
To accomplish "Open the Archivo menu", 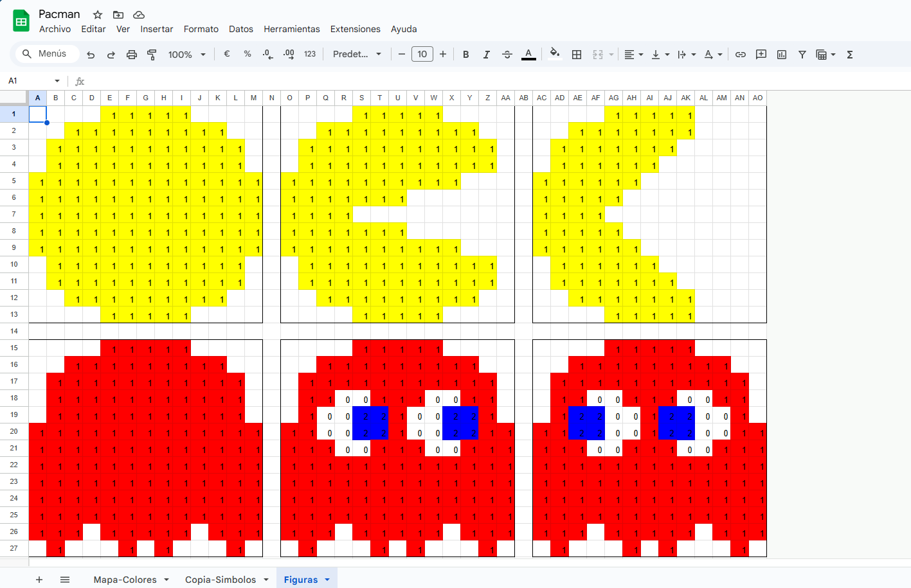I will click(x=55, y=29).
